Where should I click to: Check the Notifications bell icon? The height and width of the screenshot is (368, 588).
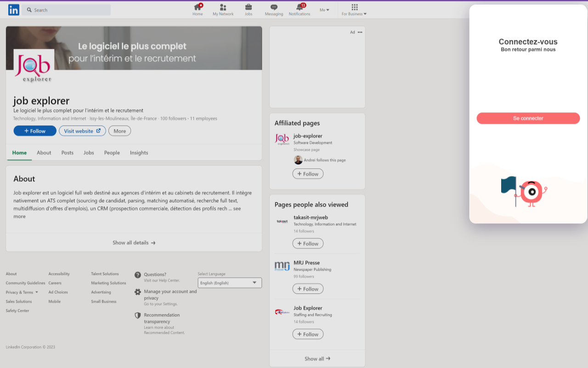(300, 7)
